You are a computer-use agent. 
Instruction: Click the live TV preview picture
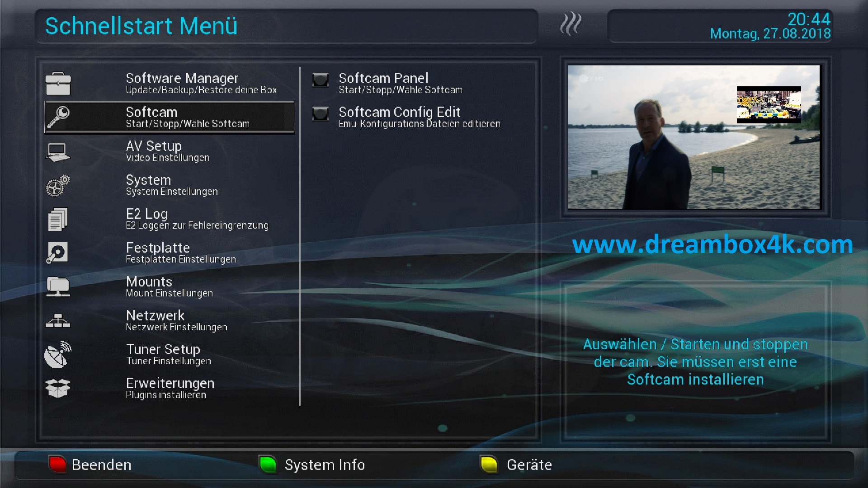(693, 137)
